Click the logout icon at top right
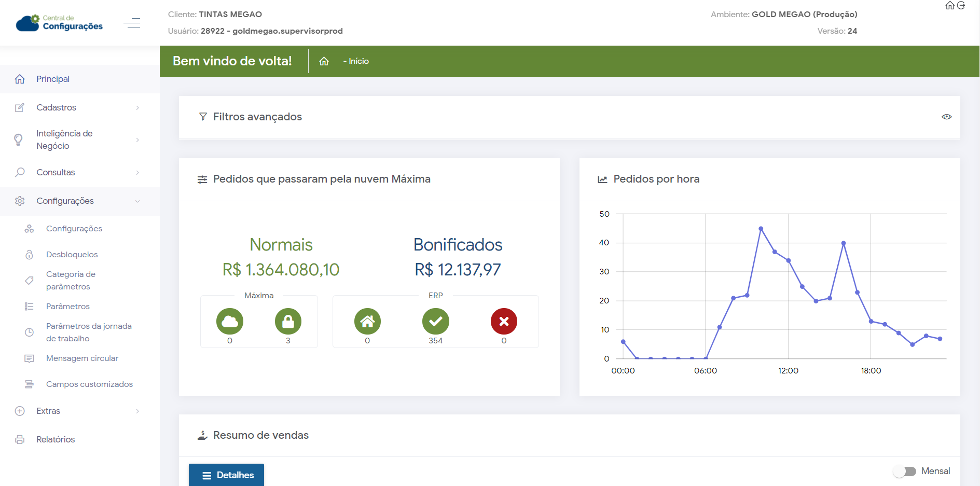980x486 pixels. pyautogui.click(x=961, y=6)
